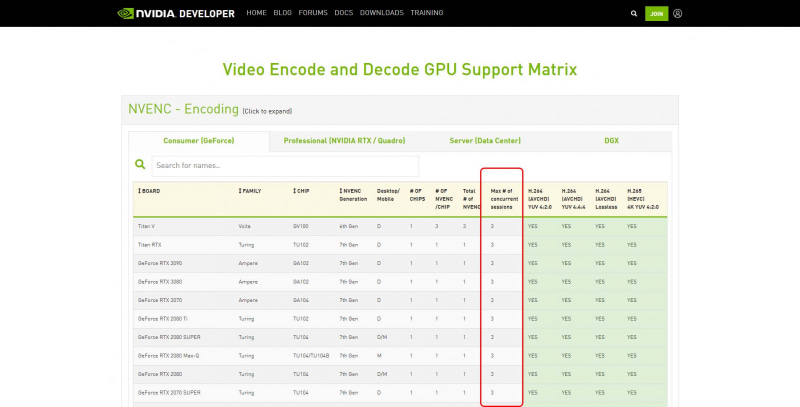
Task: Switch to the DGX tab
Action: point(611,141)
